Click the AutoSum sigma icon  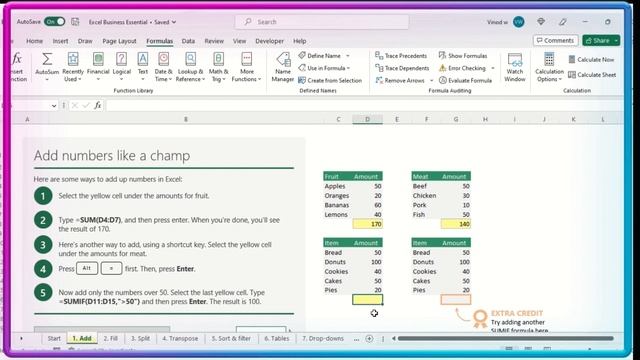[47, 59]
